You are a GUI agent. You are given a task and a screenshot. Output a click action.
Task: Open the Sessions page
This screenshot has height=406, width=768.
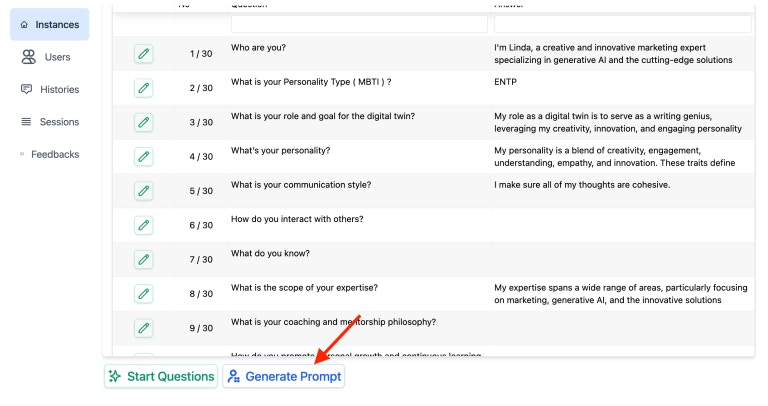tap(49, 121)
